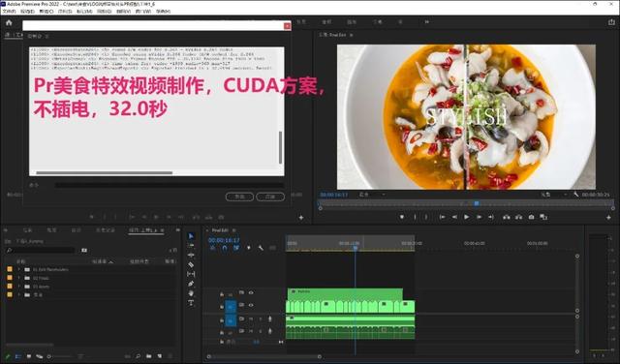Click the right button in export dialog
The height and width of the screenshot is (364, 620).
click(x=270, y=197)
